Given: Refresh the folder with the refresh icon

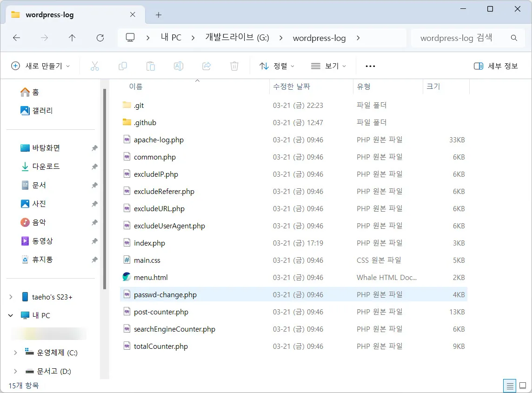Looking at the screenshot, I should click(x=100, y=38).
